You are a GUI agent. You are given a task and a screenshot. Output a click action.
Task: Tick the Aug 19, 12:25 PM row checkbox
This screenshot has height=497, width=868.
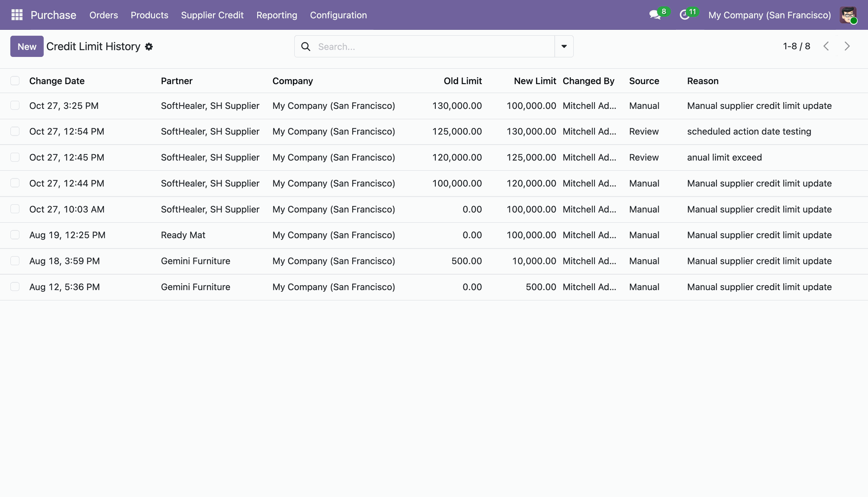tap(15, 235)
